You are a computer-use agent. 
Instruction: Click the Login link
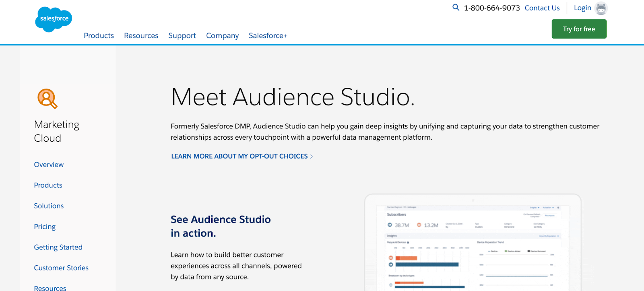point(582,8)
